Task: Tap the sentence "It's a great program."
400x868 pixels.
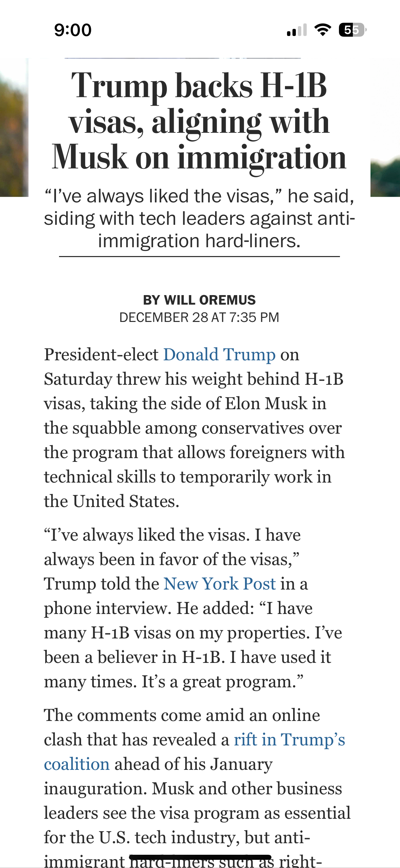Action: pyautogui.click(x=222, y=682)
